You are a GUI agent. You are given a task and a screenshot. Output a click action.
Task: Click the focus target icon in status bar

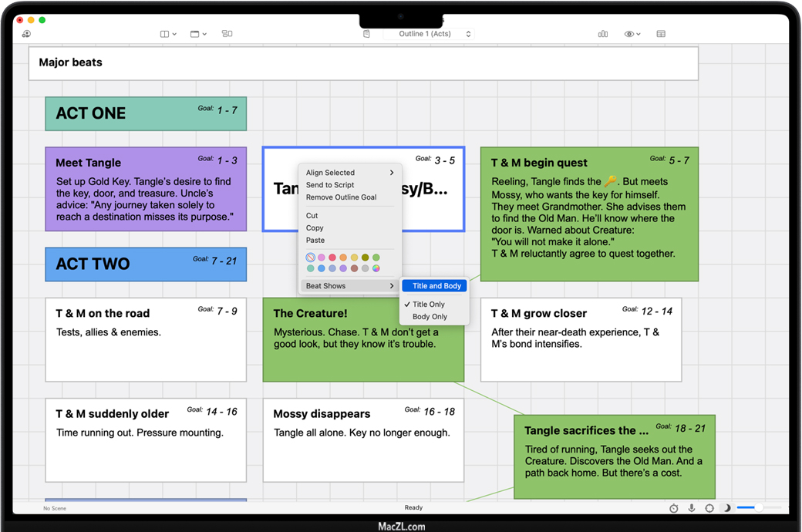tap(709, 508)
